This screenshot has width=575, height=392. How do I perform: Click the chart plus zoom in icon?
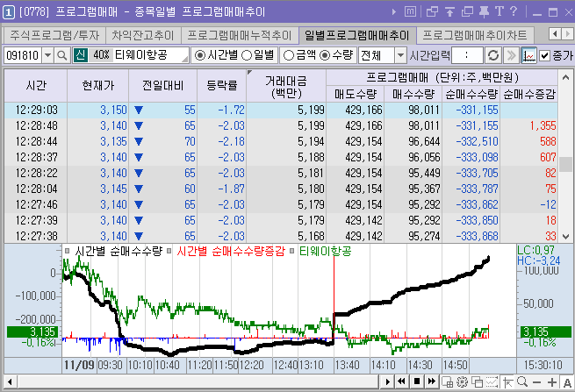[x=552, y=382]
